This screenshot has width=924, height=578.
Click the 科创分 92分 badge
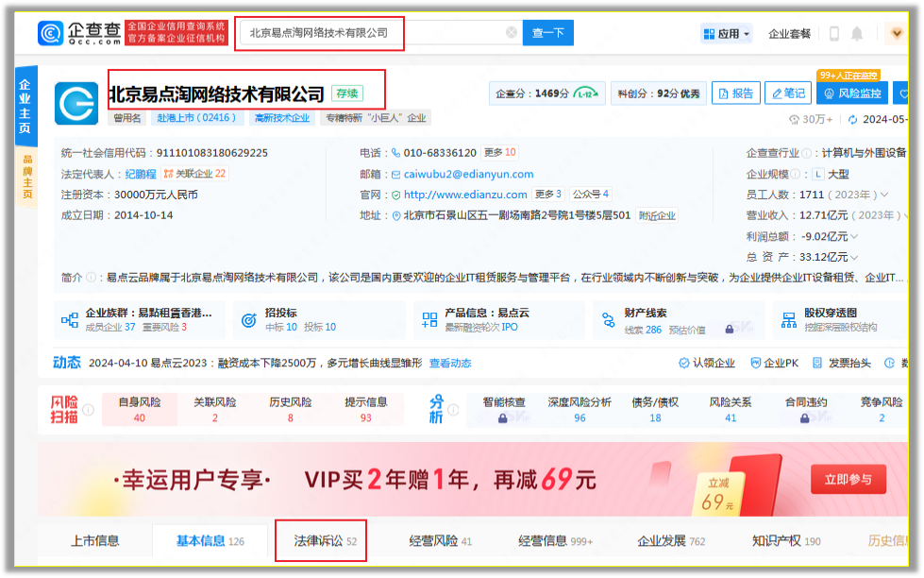[658, 93]
